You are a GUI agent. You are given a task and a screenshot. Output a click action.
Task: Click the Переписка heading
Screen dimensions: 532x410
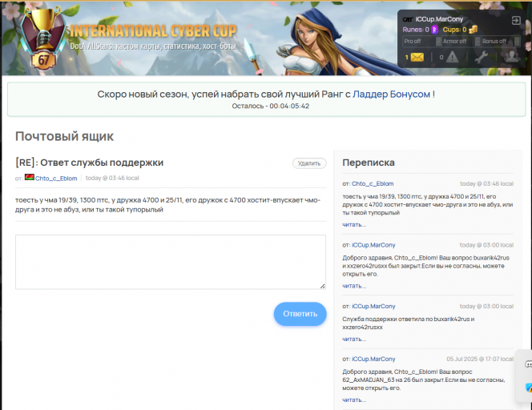369,163
